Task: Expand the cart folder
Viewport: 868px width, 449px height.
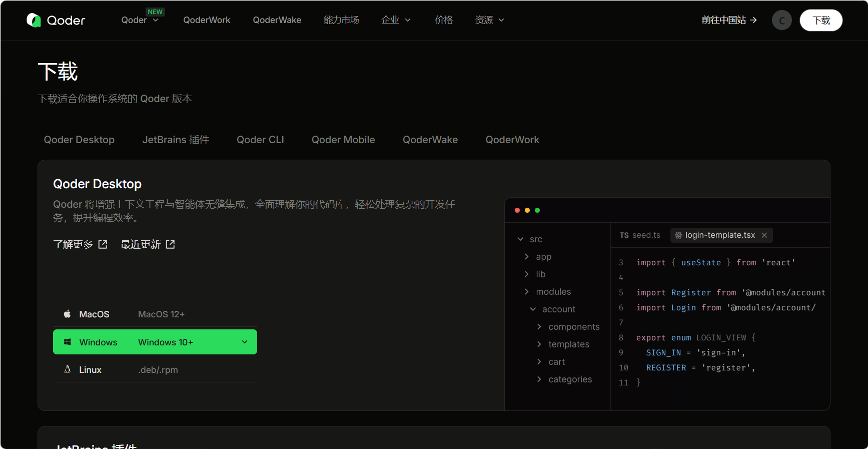Action: 539,362
